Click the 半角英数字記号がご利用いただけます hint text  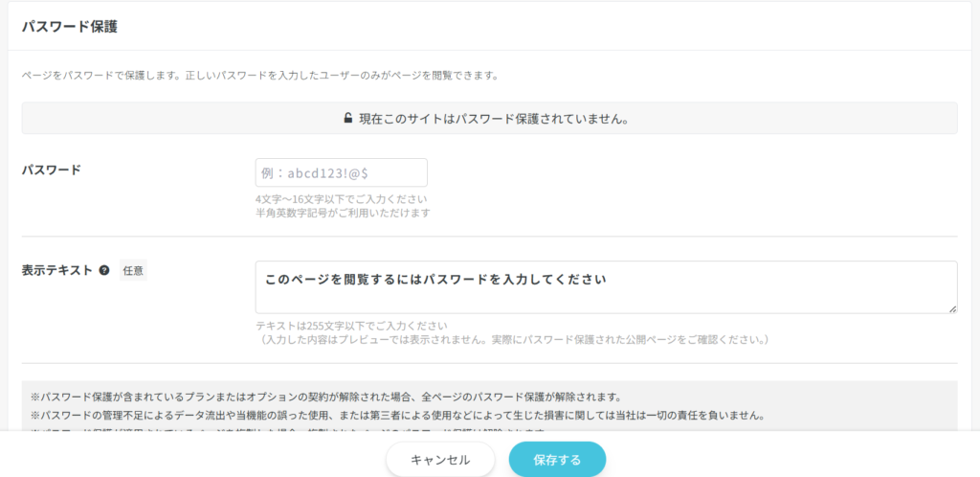coord(343,213)
